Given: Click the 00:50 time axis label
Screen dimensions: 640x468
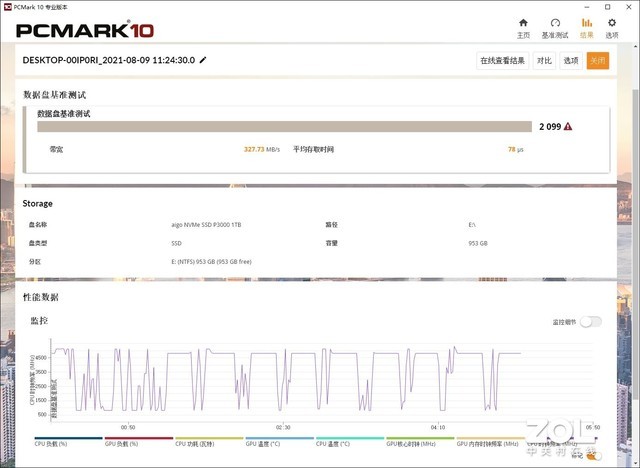Looking at the screenshot, I should [128, 427].
